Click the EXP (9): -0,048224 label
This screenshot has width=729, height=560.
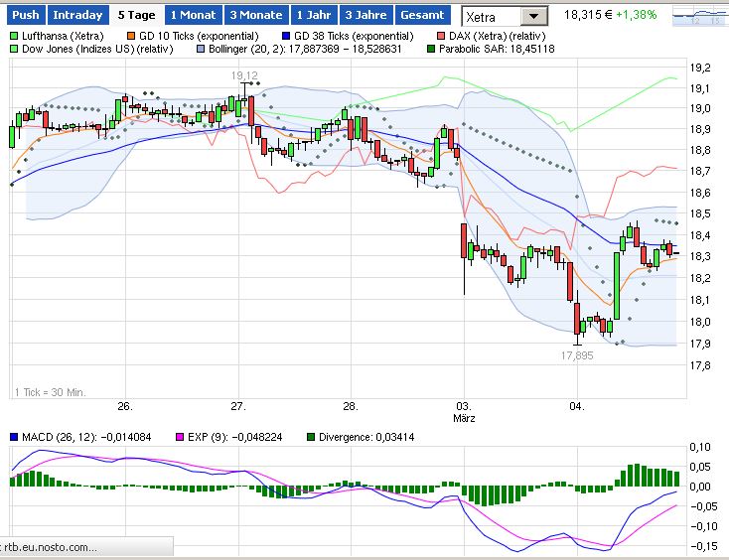pos(234,437)
